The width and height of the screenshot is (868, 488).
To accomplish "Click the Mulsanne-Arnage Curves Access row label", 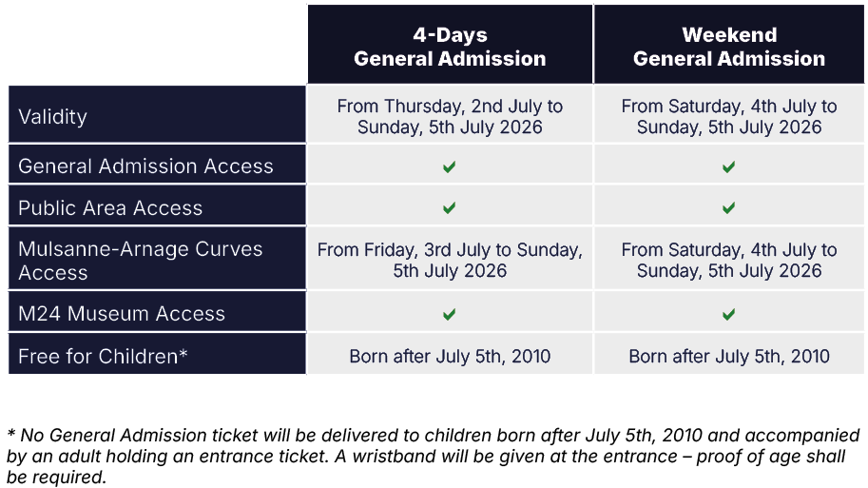I will 140,261.
